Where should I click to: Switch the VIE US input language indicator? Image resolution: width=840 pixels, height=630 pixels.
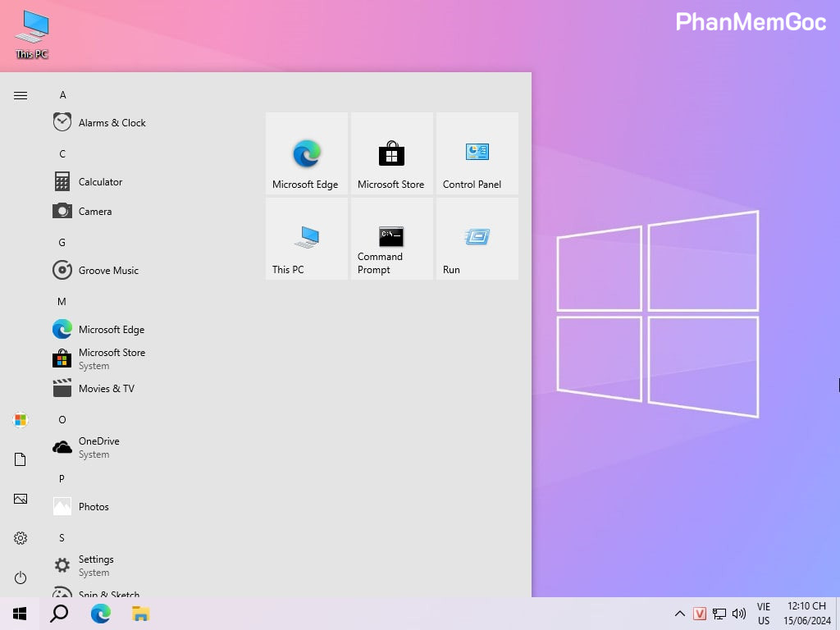click(764, 614)
